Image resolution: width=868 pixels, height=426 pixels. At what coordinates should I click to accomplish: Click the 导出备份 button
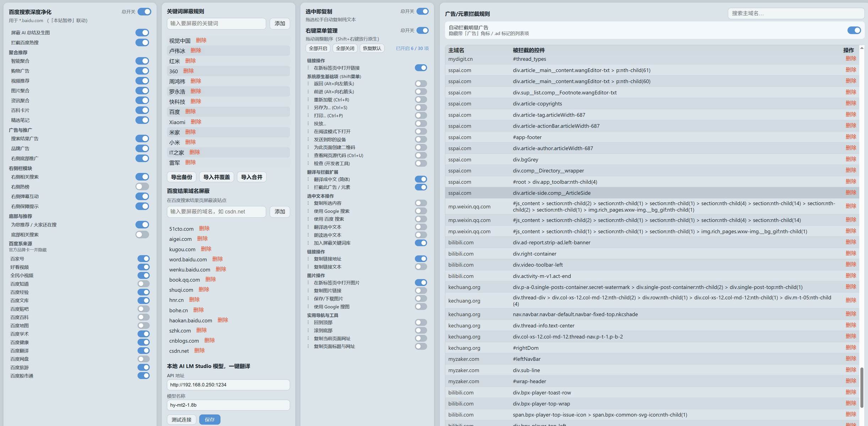(181, 177)
